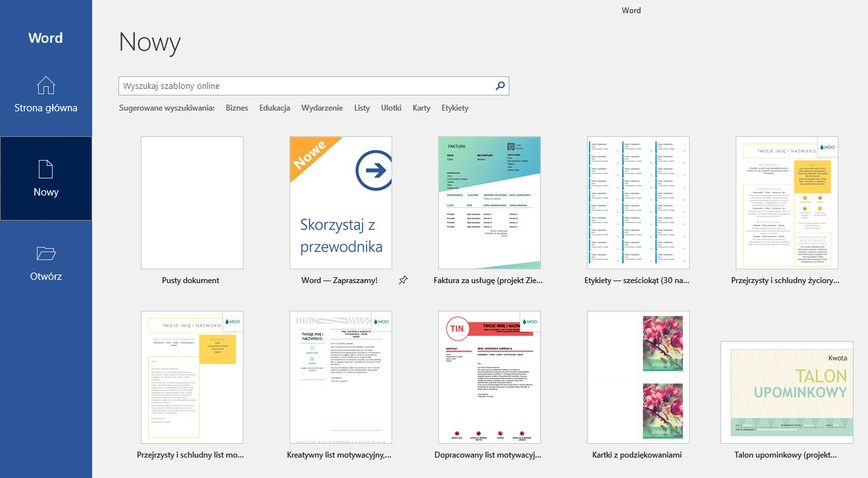Viewport: 868px width, 478px height.
Task: Click the magnifier icon to search templates
Action: 499,86
